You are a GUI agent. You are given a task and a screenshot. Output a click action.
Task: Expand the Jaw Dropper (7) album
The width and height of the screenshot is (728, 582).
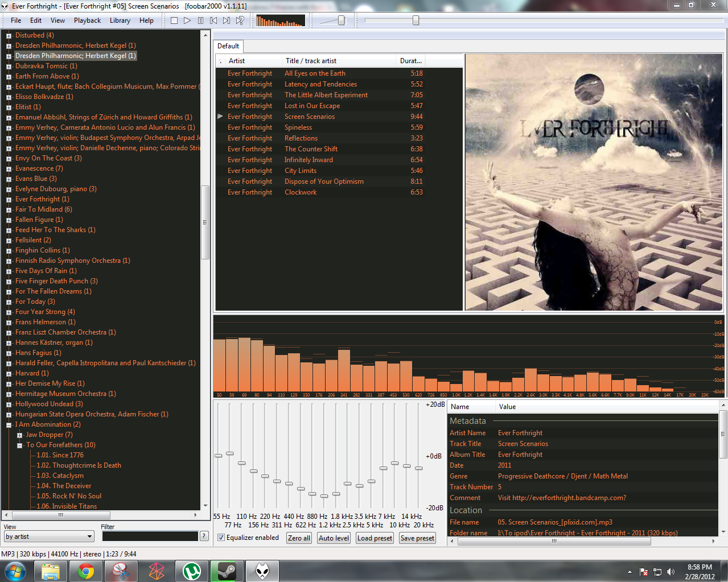point(19,435)
